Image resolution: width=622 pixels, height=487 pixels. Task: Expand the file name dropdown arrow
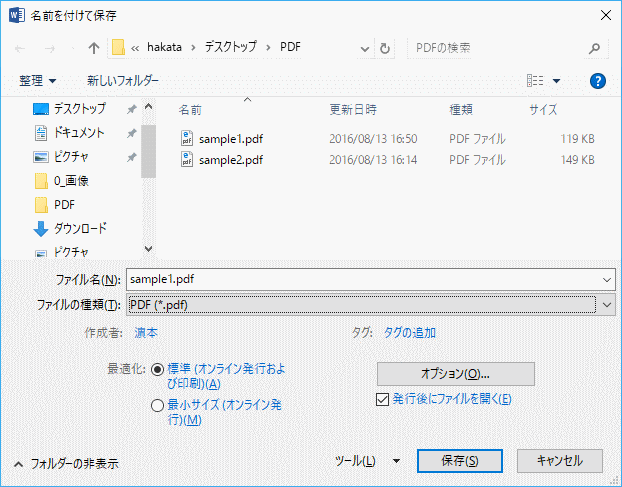pyautogui.click(x=607, y=280)
